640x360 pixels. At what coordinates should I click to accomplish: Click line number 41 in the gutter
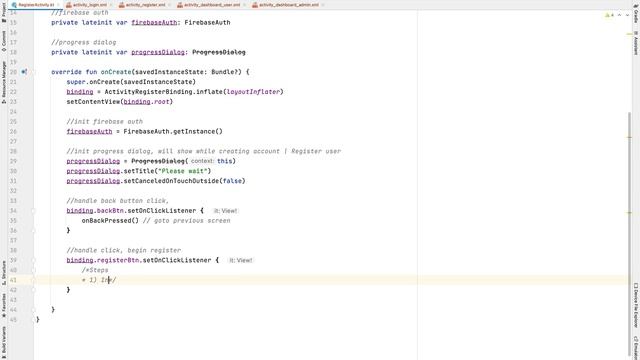pyautogui.click(x=13, y=280)
